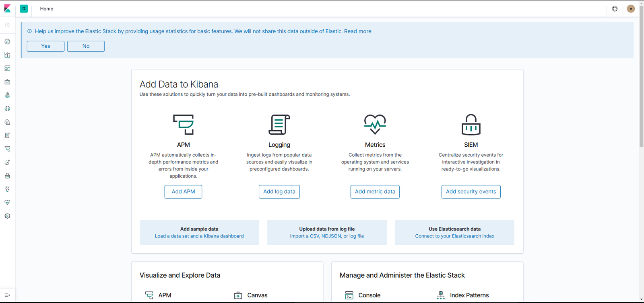
Task: Click the 'Read more' link in the banner
Action: (x=357, y=31)
